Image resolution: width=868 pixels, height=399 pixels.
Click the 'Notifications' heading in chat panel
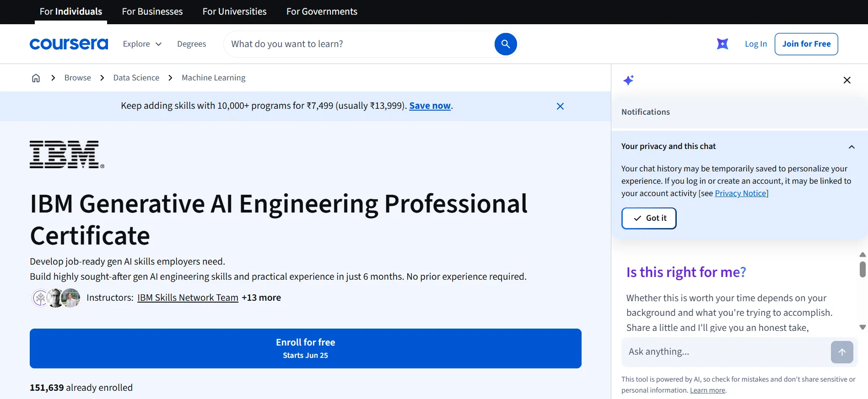tap(646, 112)
